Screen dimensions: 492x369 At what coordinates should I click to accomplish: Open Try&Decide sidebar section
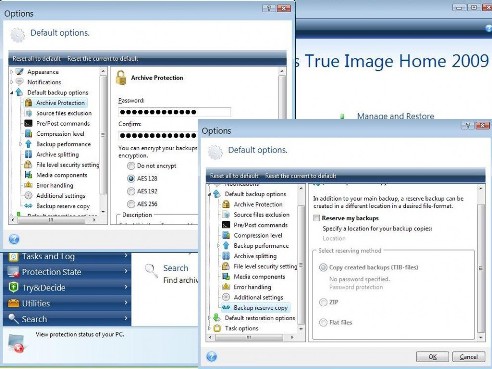(67, 287)
